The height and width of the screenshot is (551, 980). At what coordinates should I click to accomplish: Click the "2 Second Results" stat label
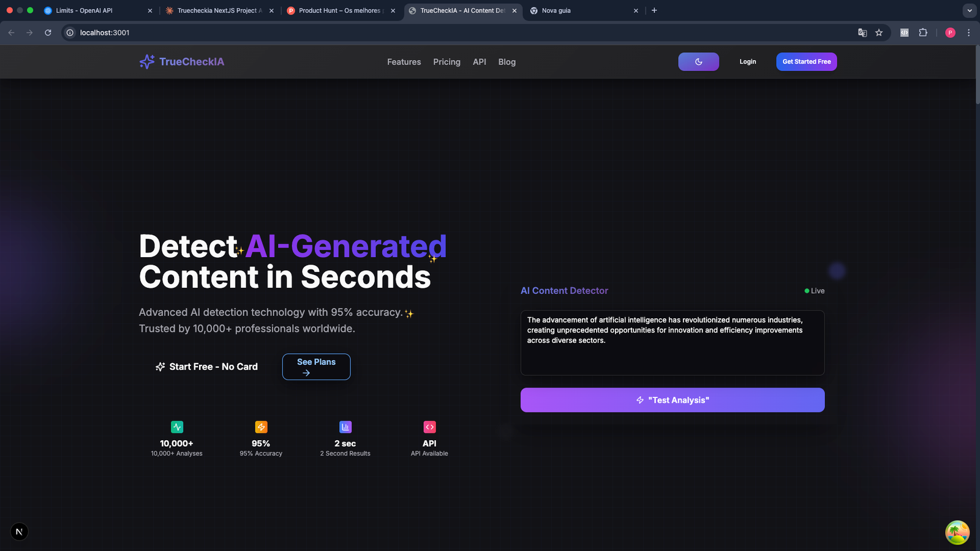345,454
